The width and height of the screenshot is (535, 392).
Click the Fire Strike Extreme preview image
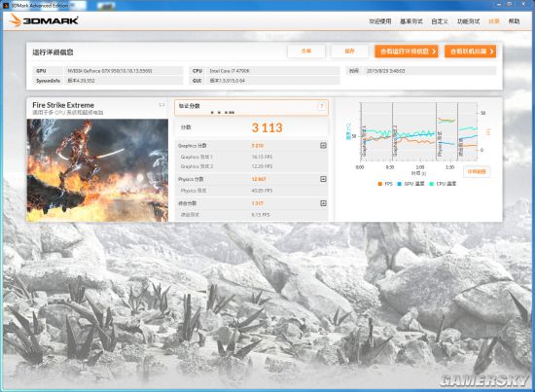97,170
